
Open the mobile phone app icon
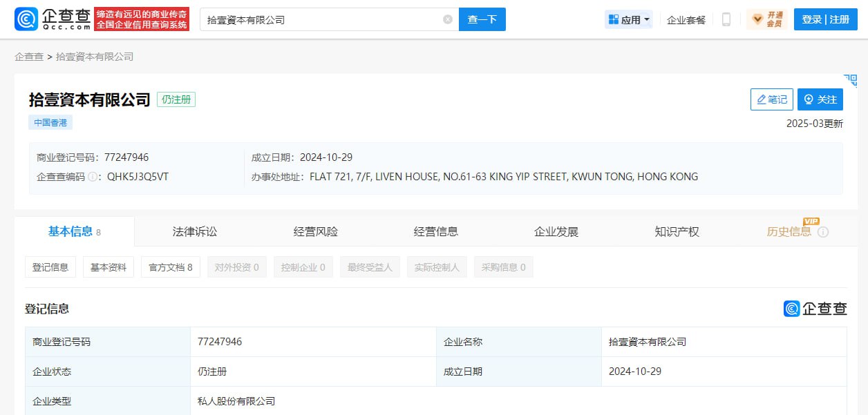point(726,19)
